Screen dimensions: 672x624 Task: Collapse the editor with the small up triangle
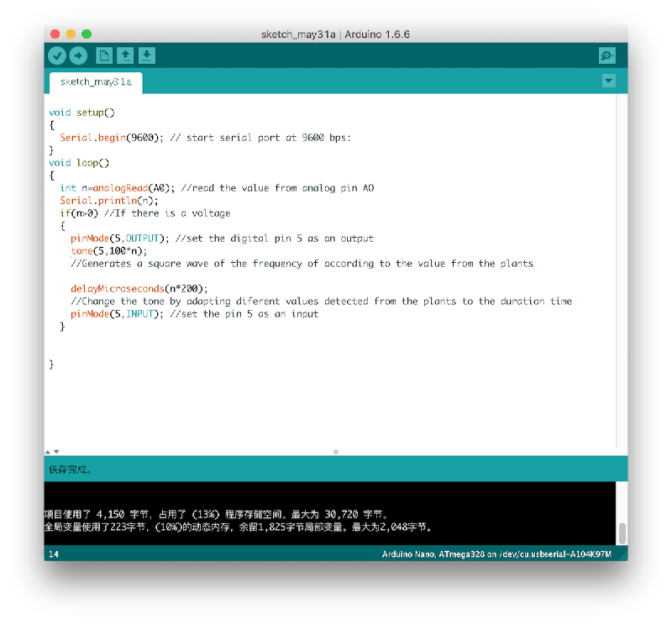coord(47,452)
